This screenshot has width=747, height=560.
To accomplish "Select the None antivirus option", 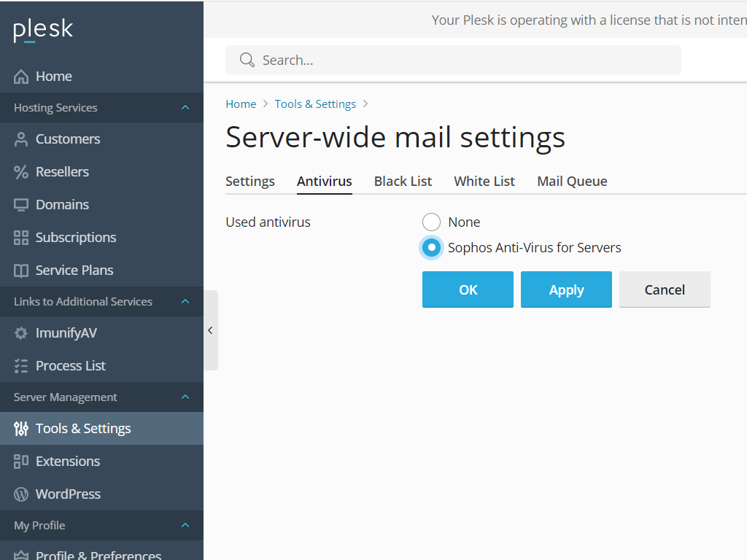I will click(431, 222).
